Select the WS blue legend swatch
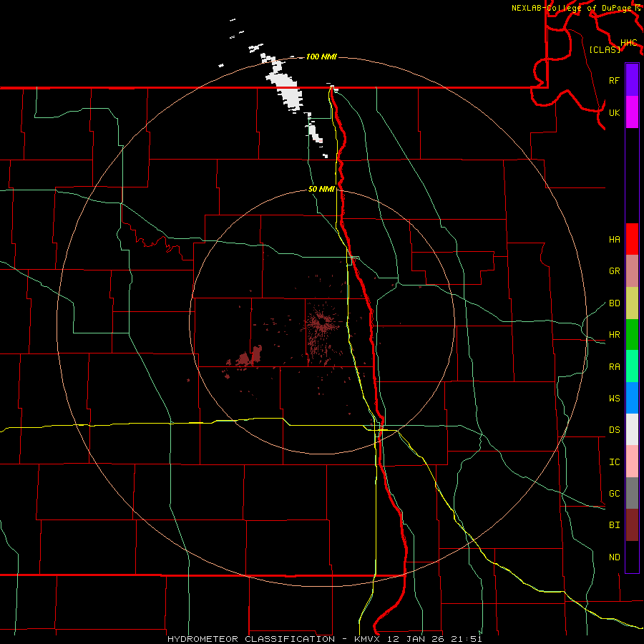The height and width of the screenshot is (644, 644). tap(632, 398)
